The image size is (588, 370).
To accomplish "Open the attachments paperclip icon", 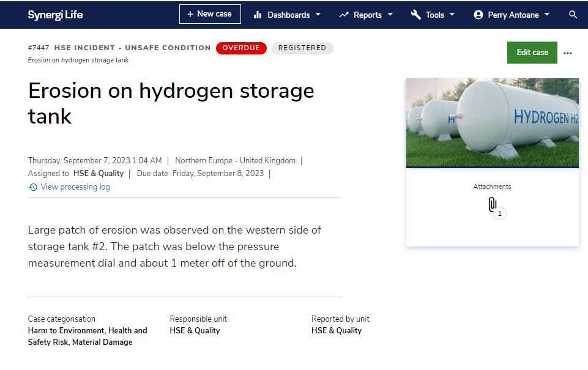I will coord(493,204).
